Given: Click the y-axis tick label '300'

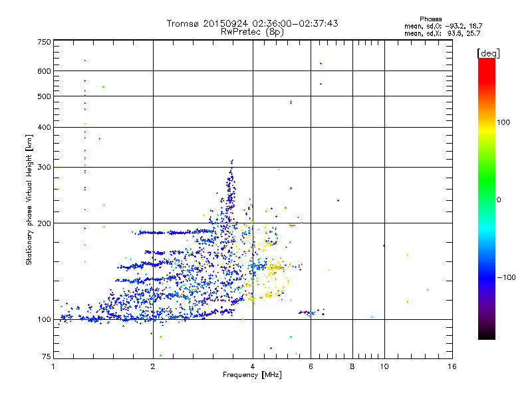Looking at the screenshot, I should pos(44,168).
